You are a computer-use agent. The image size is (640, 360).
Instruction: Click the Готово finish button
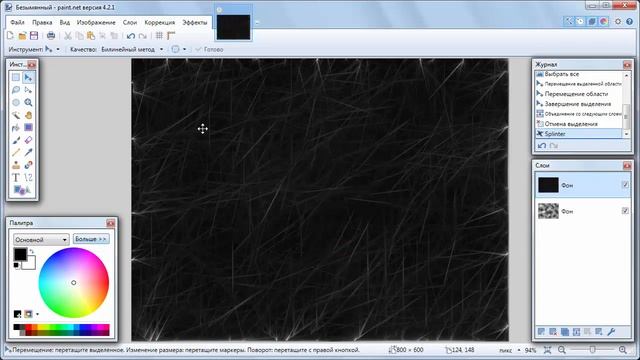tap(209, 49)
